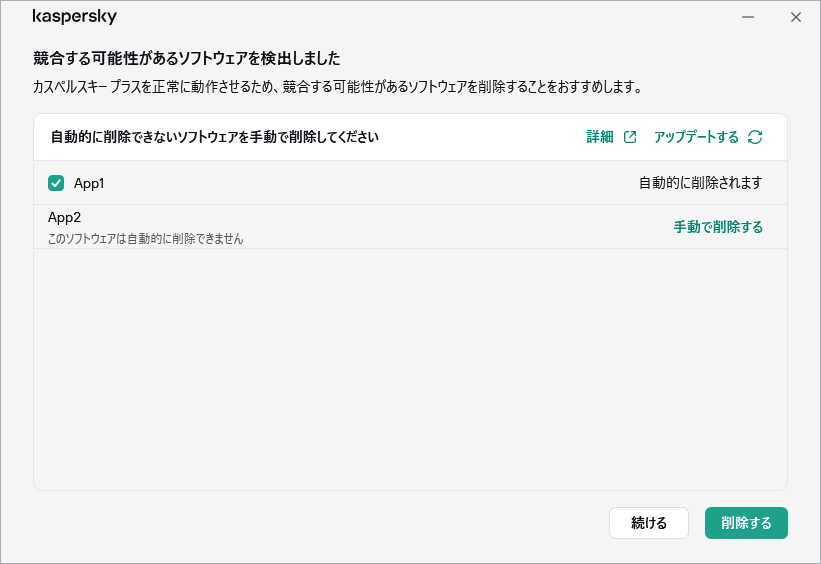Image resolution: width=821 pixels, height=564 pixels.
Task: Click the アップデートする update link
Action: 696,137
